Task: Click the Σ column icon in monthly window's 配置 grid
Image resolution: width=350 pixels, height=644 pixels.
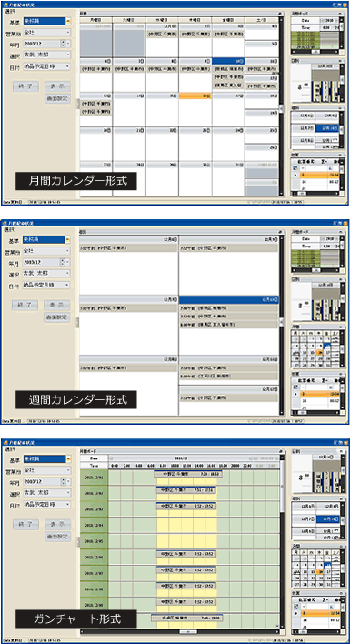Action: (x=323, y=161)
